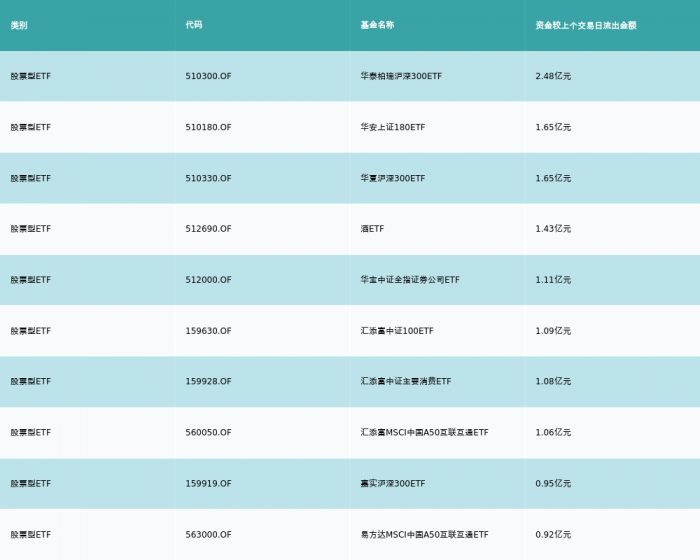Image resolution: width=700 pixels, height=560 pixels.
Task: Click 股票型ETF in the 510330.OF row
Action: 31,179
